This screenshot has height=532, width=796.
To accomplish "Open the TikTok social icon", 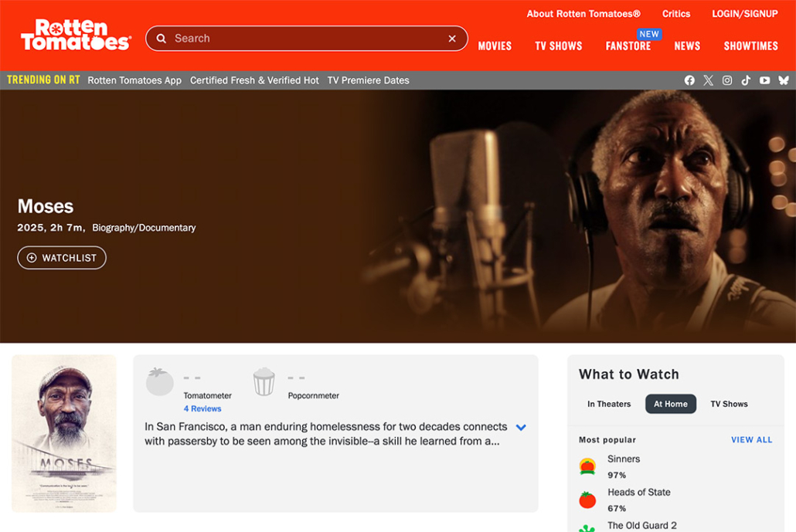I will tap(746, 80).
